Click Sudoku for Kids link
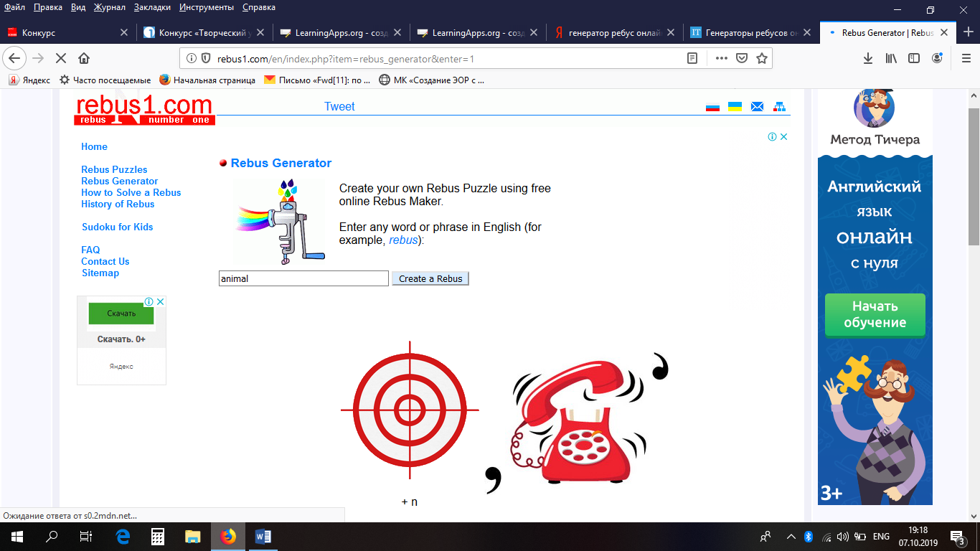The height and width of the screenshot is (551, 980). pyautogui.click(x=117, y=227)
